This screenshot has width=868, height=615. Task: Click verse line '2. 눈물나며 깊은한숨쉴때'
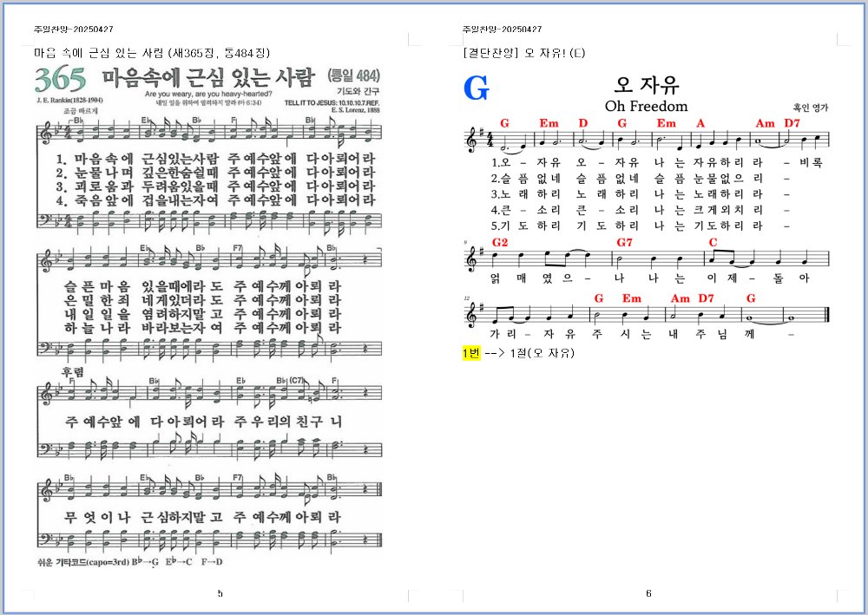137,173
